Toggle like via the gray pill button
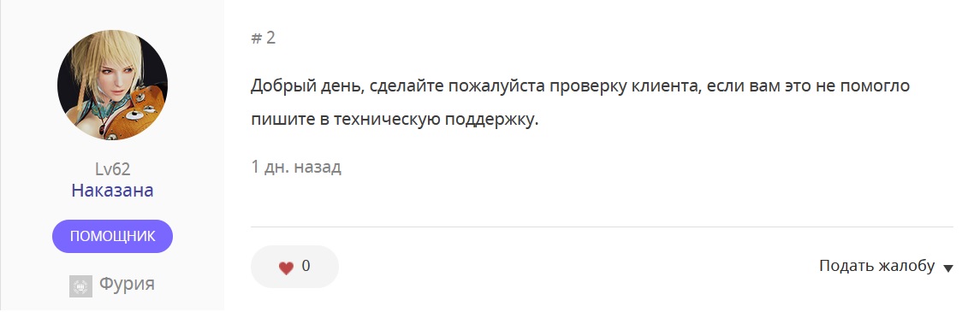980x312 pixels. (294, 267)
